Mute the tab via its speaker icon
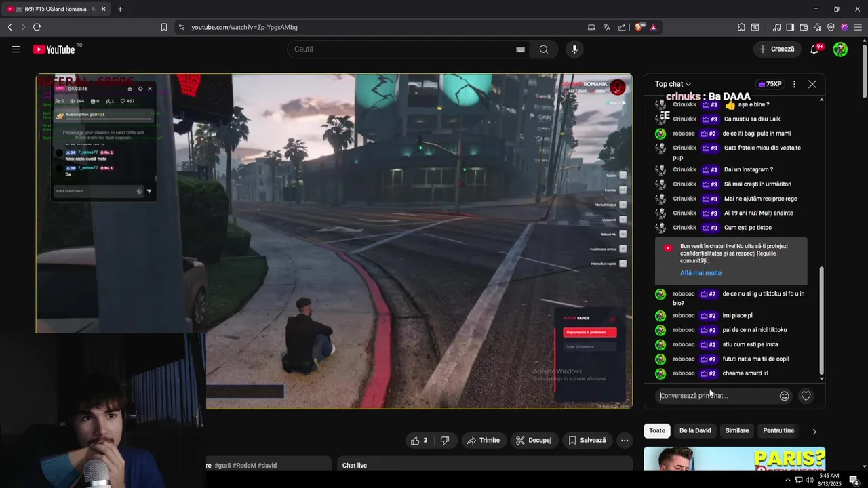 point(19,9)
